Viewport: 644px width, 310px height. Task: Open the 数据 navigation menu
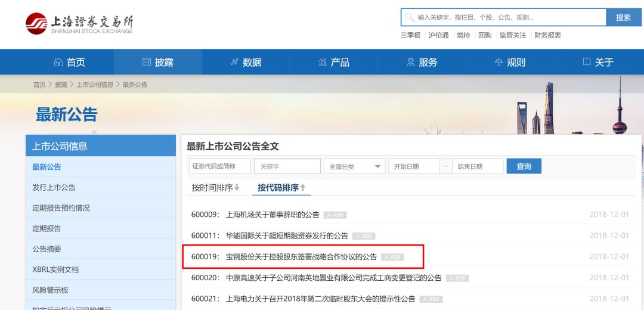246,62
